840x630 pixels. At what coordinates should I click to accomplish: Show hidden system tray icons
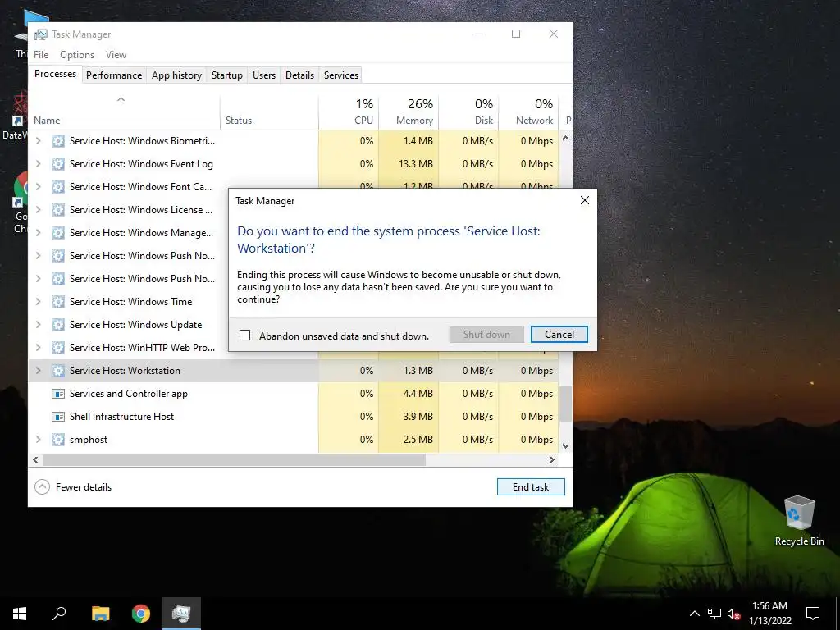[x=694, y=614]
